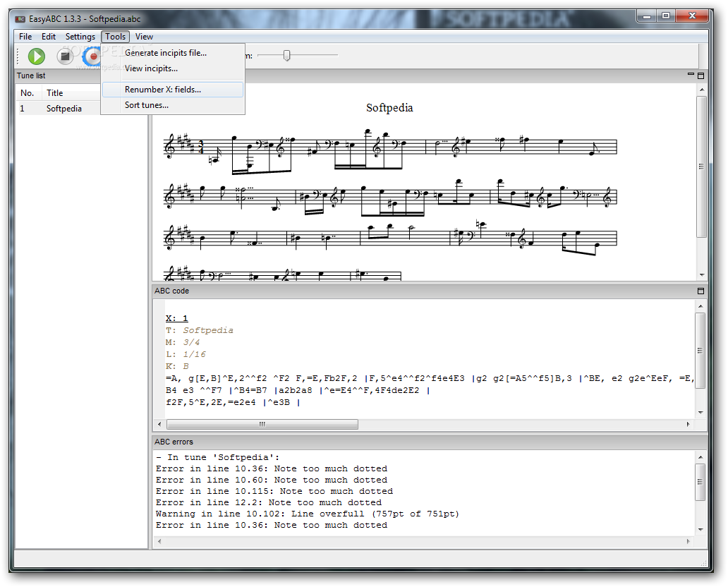Open the View menu
The image size is (728, 587).
(144, 37)
